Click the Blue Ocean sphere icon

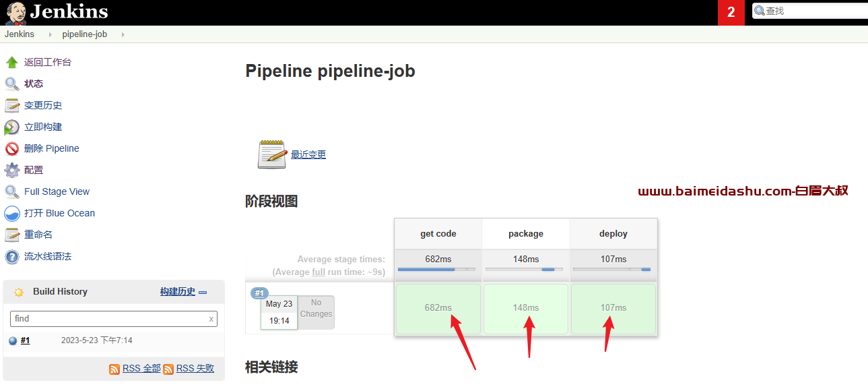(12, 213)
